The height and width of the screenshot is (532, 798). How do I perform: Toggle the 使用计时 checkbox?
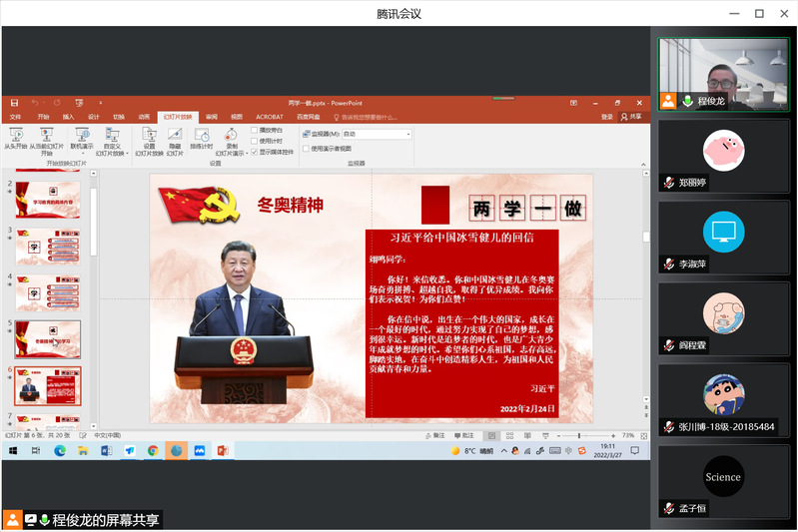[254, 141]
